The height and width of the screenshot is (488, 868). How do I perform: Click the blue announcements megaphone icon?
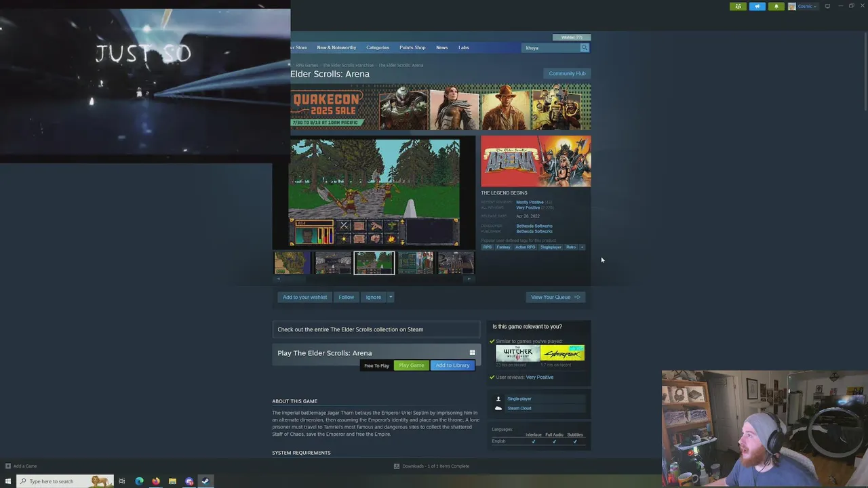click(x=757, y=6)
